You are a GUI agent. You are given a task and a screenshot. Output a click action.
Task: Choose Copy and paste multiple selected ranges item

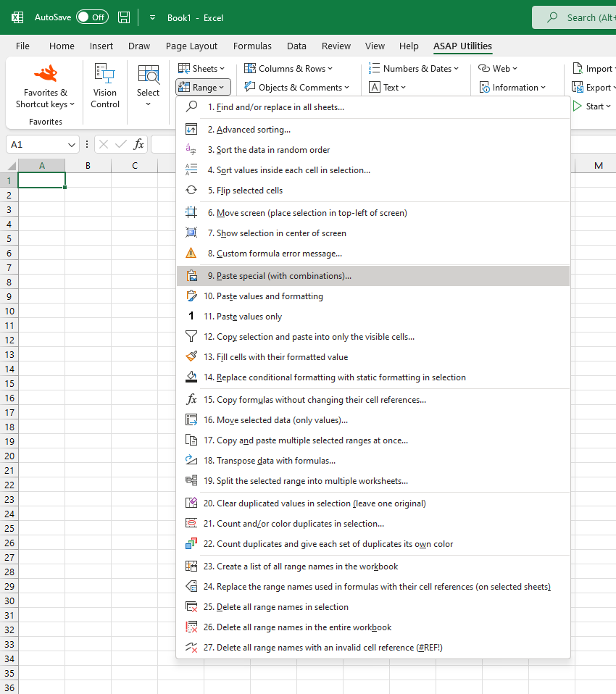pos(373,440)
